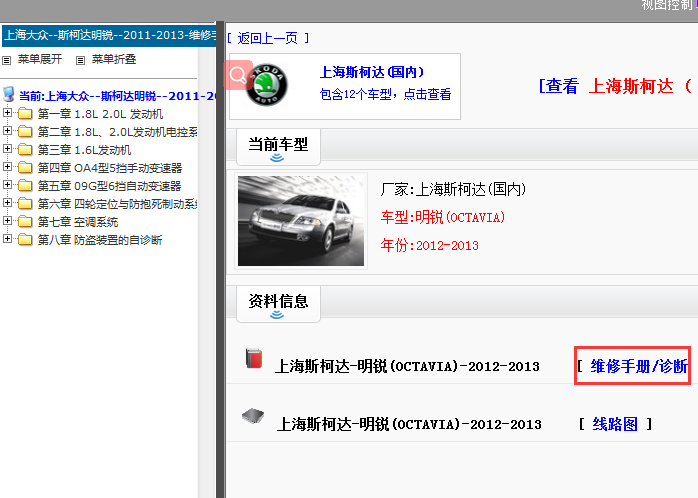Collapse the 资料信息 section chevron
This screenshot has width=698, height=498.
pyautogui.click(x=277, y=315)
